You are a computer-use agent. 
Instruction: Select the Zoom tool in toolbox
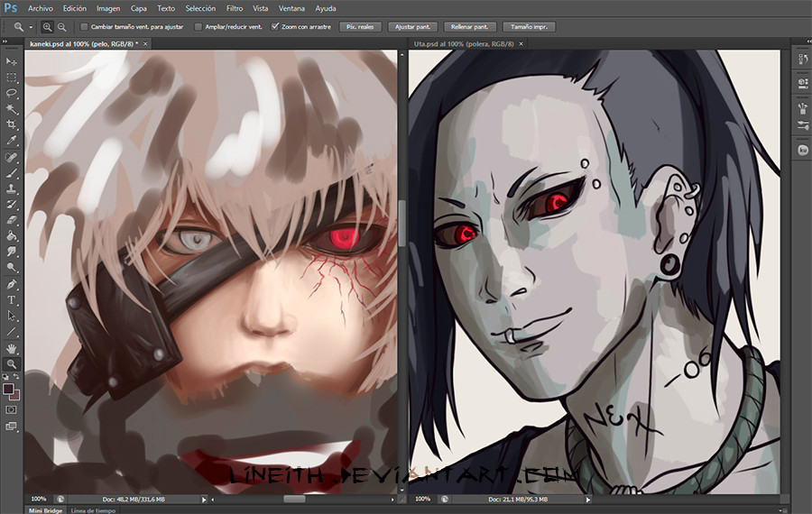[x=12, y=364]
